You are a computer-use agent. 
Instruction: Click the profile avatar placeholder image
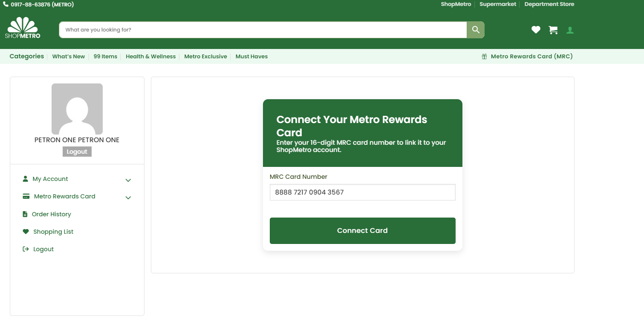coord(77,109)
